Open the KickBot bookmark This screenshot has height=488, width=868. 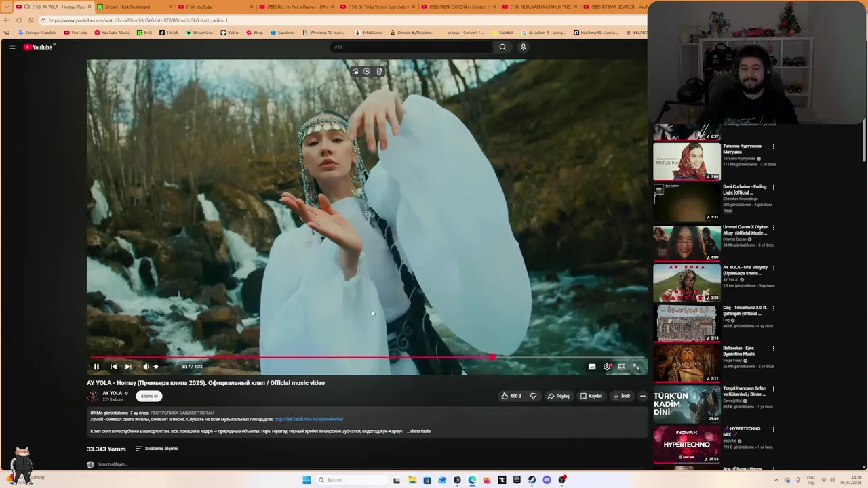coord(502,33)
